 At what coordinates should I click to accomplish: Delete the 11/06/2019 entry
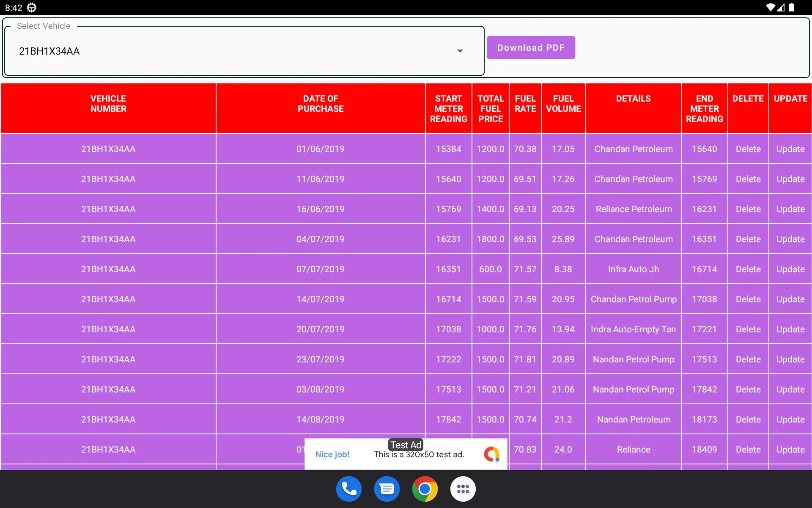click(x=748, y=179)
